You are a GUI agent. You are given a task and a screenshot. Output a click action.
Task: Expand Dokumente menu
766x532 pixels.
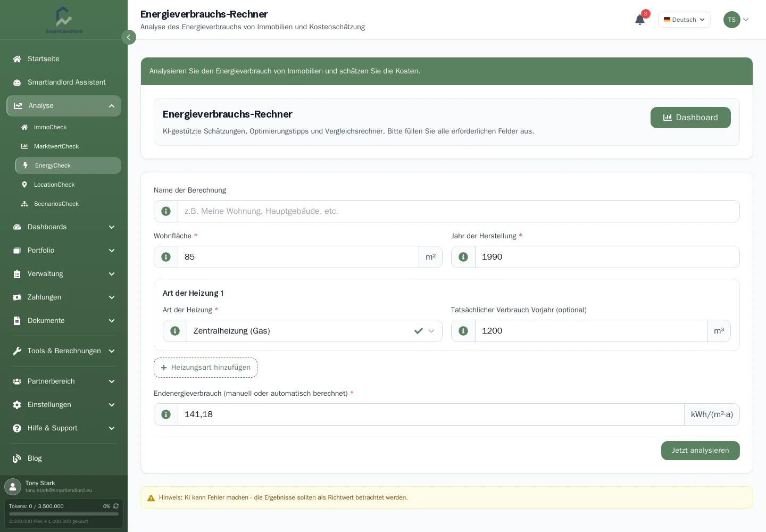(64, 321)
